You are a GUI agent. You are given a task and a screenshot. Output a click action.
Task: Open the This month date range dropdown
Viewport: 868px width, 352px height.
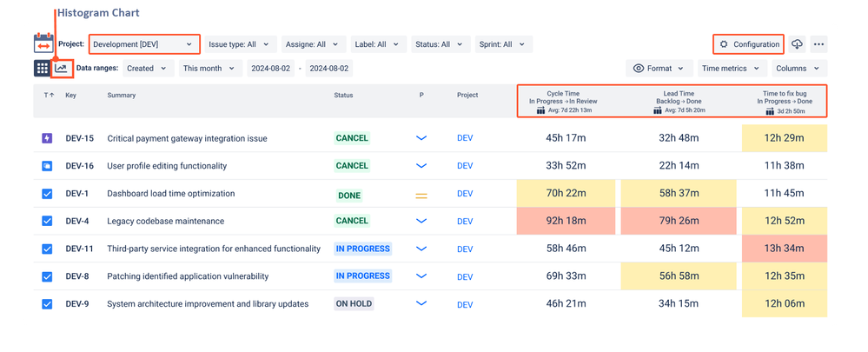(209, 69)
